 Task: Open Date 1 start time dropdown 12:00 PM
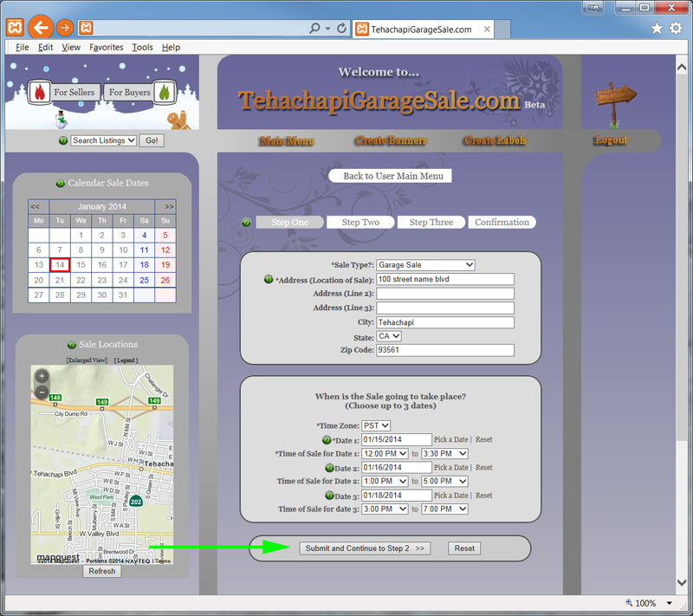(385, 453)
